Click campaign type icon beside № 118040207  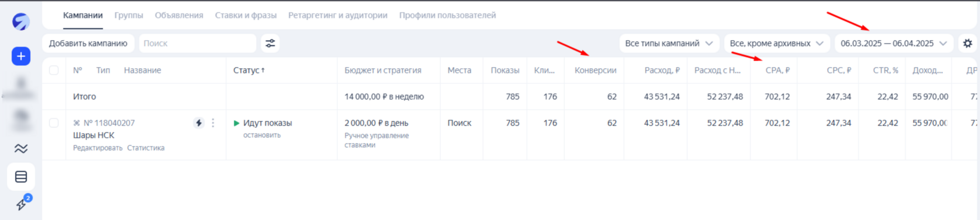tap(76, 123)
